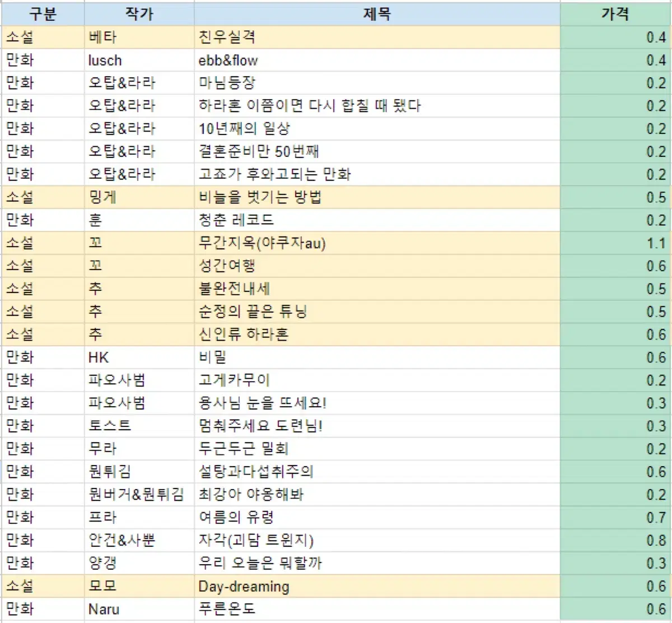Select the title 우리 오늘은 뭐할까
This screenshot has width=672, height=623.
coord(260,563)
